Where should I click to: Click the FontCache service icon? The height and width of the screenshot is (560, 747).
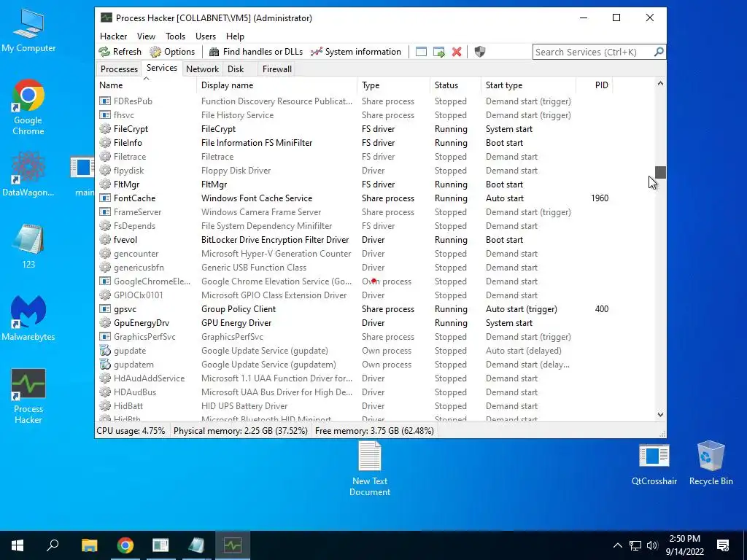(x=105, y=198)
